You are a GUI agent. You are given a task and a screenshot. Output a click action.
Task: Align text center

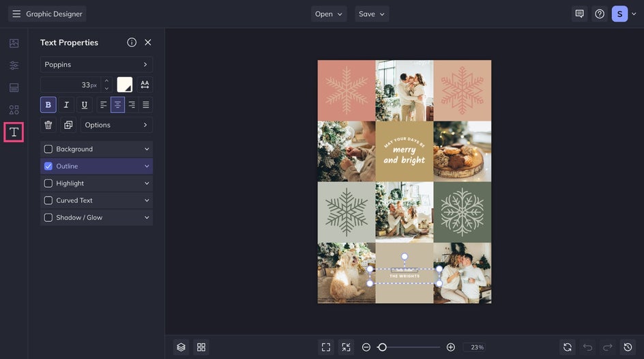117,104
